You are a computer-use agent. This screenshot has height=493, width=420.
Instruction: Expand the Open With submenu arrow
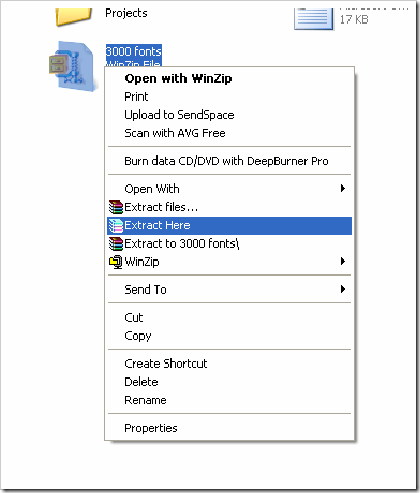343,189
